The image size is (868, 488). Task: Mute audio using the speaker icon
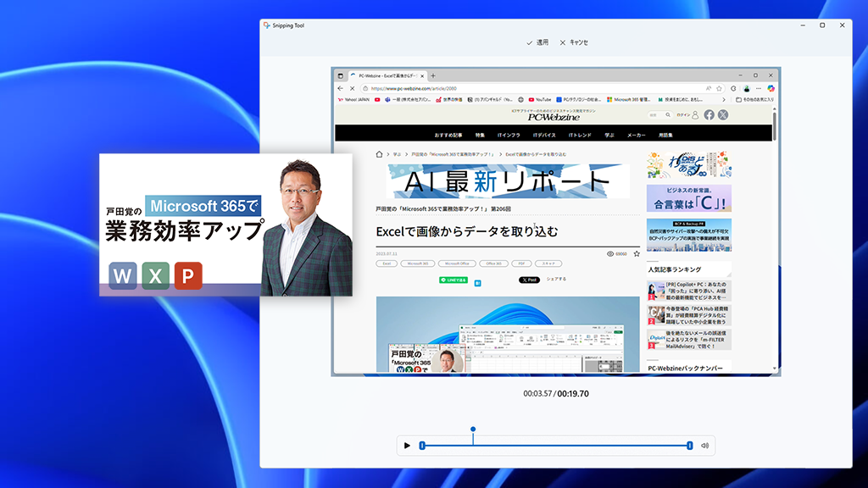[x=704, y=446]
